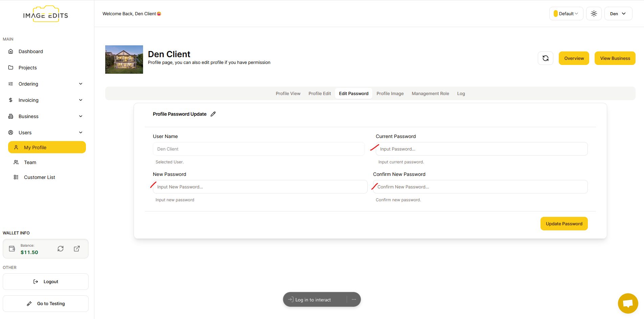The height and width of the screenshot is (319, 644).
Task: Click the Projects folder icon in sidebar
Action: click(x=11, y=68)
